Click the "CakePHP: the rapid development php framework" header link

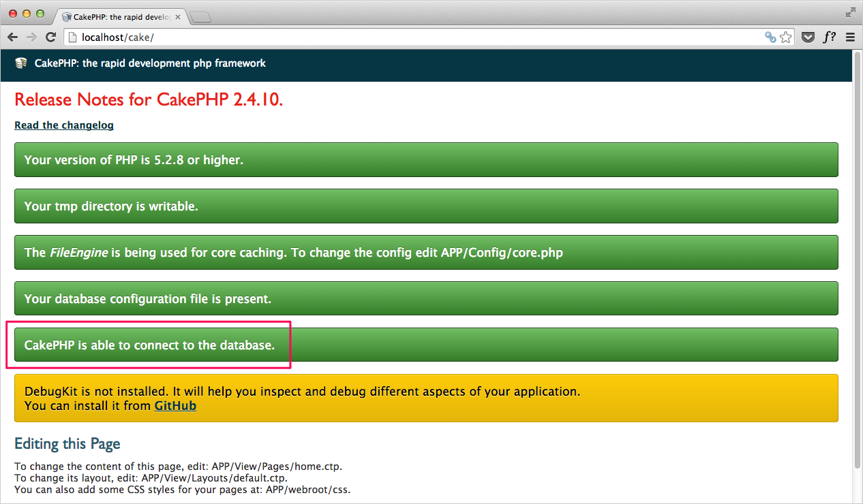coord(150,63)
